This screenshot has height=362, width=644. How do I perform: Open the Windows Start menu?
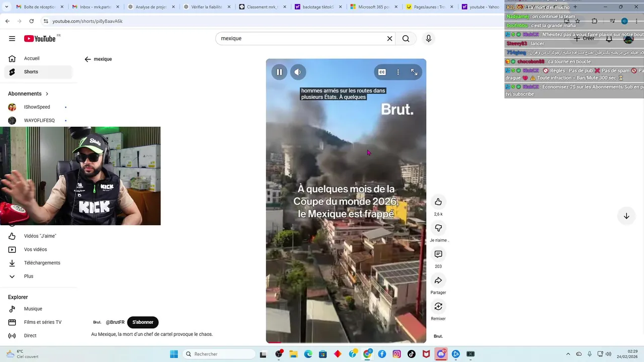[x=174, y=354]
